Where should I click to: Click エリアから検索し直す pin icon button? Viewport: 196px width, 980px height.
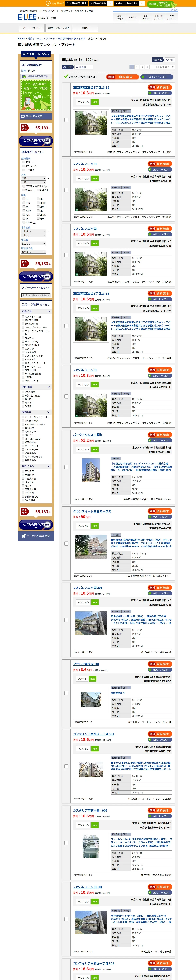[36, 536]
